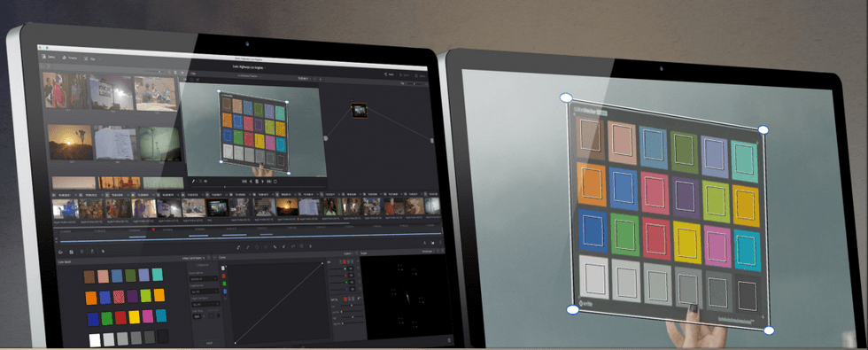Select the notebook page still in gallery

coord(114,143)
